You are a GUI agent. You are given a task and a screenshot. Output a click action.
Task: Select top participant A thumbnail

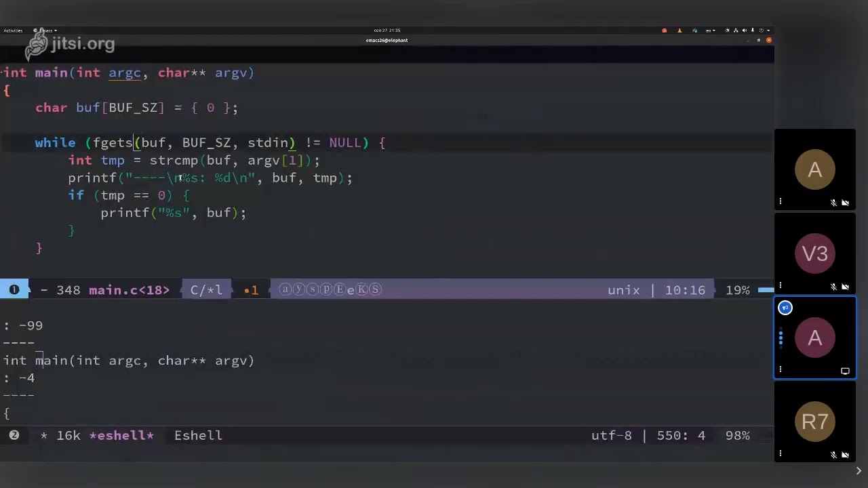coord(815,169)
